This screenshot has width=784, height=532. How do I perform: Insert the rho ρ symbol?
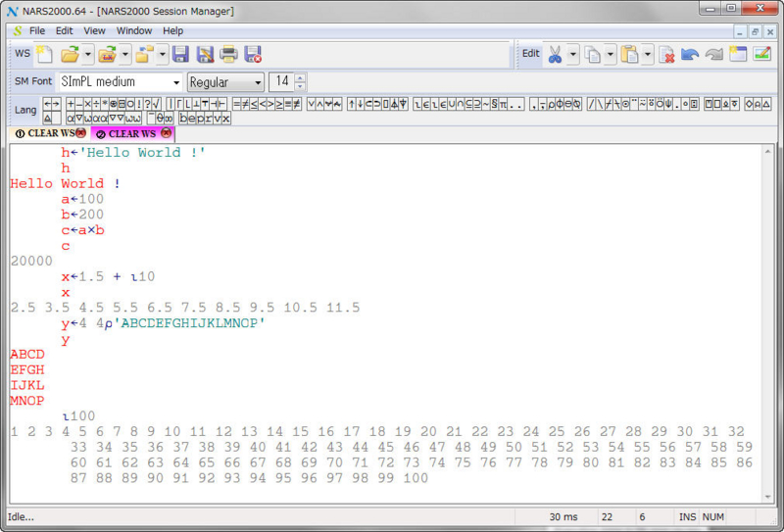click(x=552, y=104)
